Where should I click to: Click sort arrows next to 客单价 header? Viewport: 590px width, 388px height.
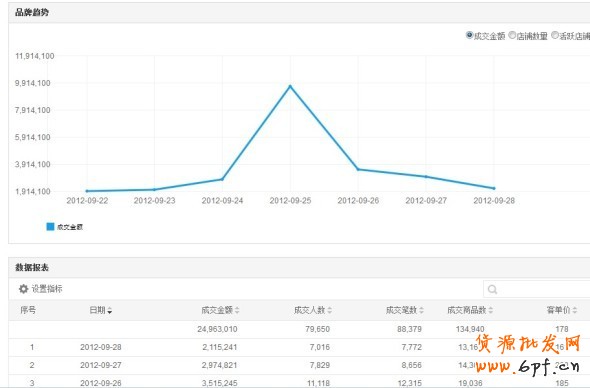(x=575, y=310)
